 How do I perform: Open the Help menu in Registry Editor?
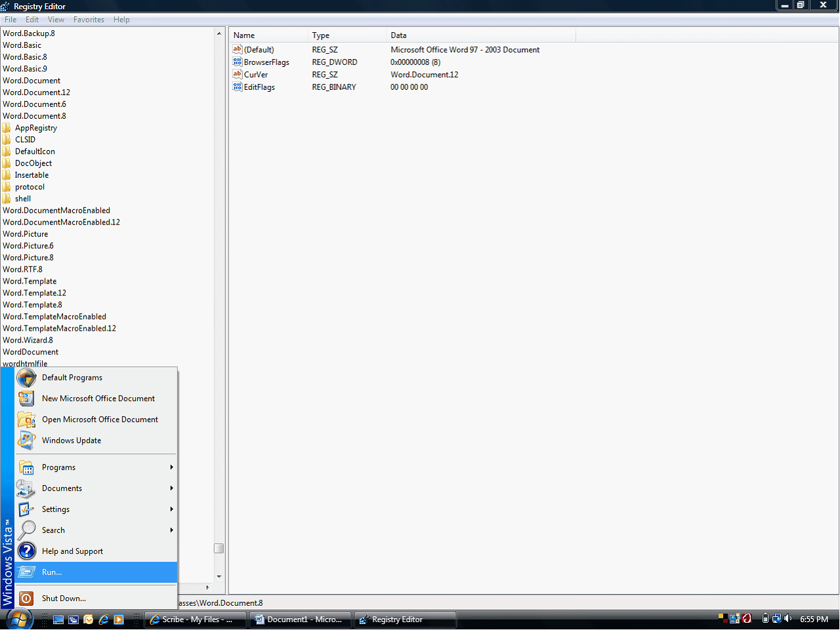[x=121, y=20]
